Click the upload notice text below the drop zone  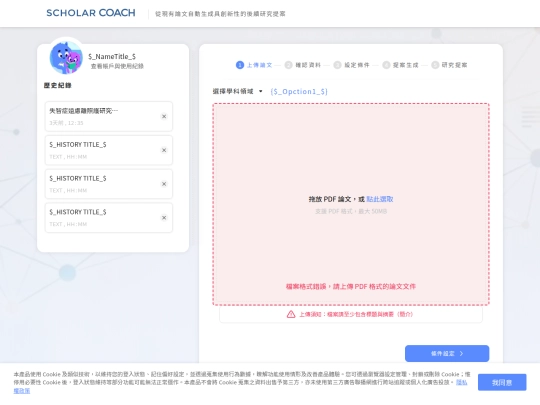356,314
